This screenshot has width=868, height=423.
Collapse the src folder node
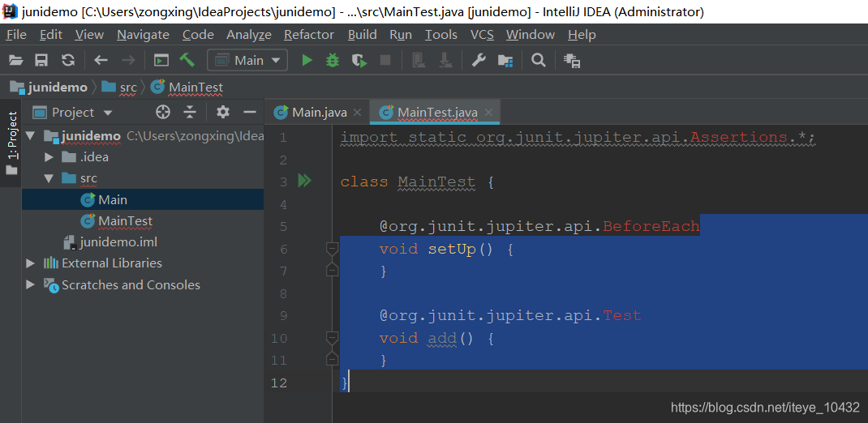pos(49,178)
